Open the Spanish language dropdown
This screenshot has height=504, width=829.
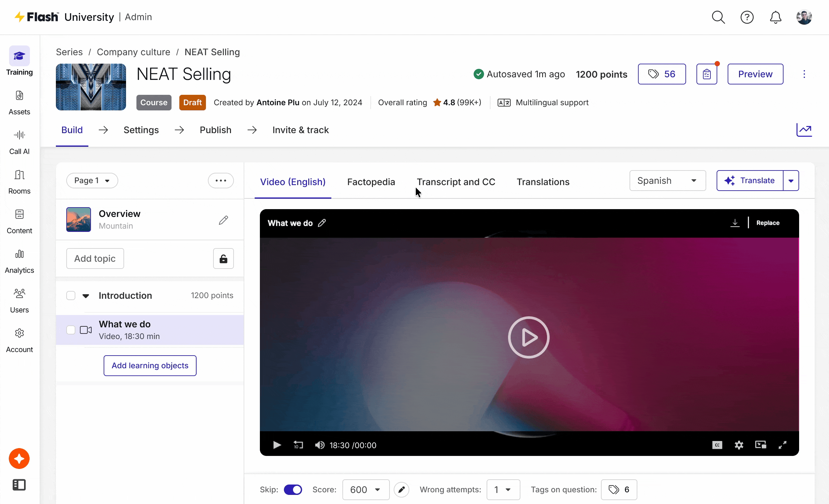[x=667, y=181]
